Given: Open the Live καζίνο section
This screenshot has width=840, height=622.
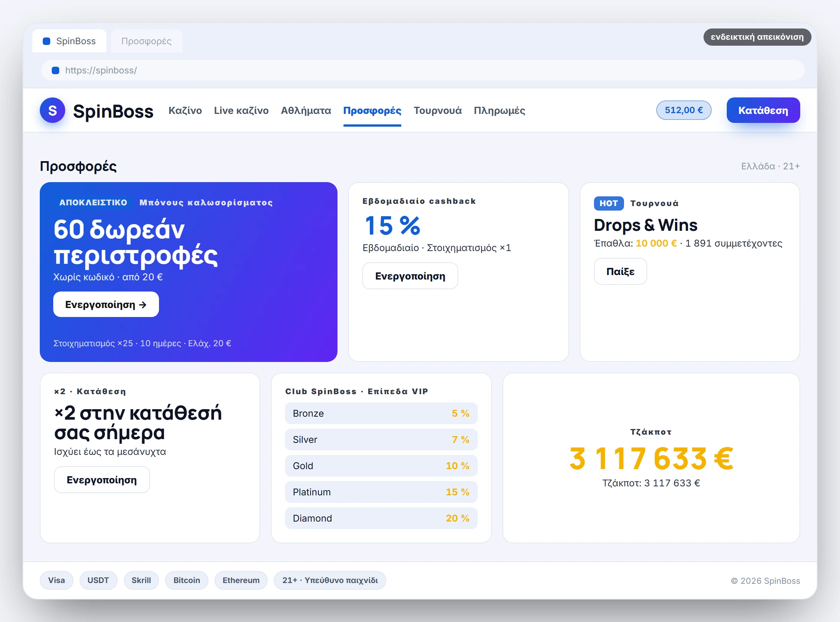Looking at the screenshot, I should coord(241,110).
